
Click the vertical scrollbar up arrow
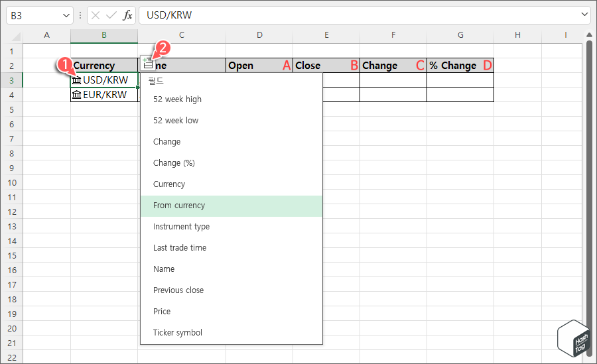[589, 35]
